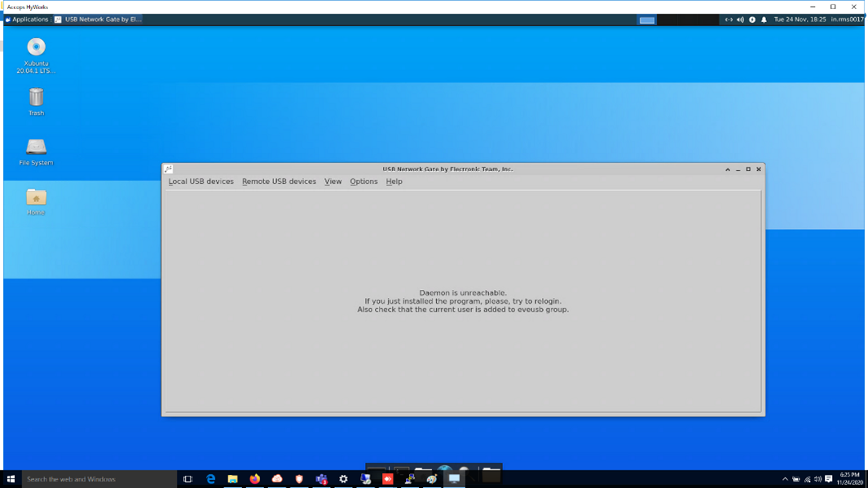Open the View menu
Screen dimensions: 868x488
(x=333, y=182)
